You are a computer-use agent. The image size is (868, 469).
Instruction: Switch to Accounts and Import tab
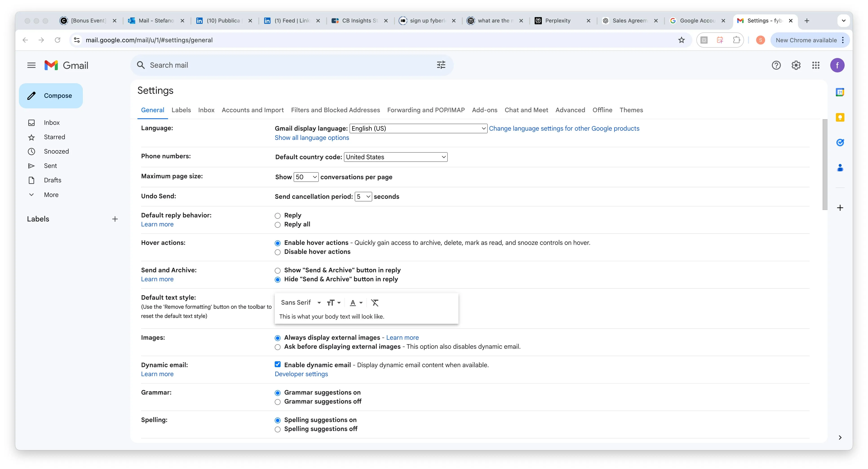[252, 110]
